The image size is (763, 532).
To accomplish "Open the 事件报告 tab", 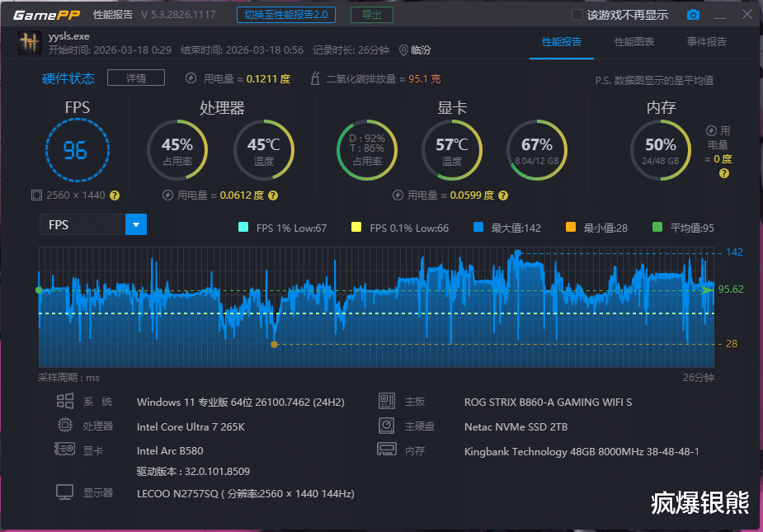I will (707, 42).
